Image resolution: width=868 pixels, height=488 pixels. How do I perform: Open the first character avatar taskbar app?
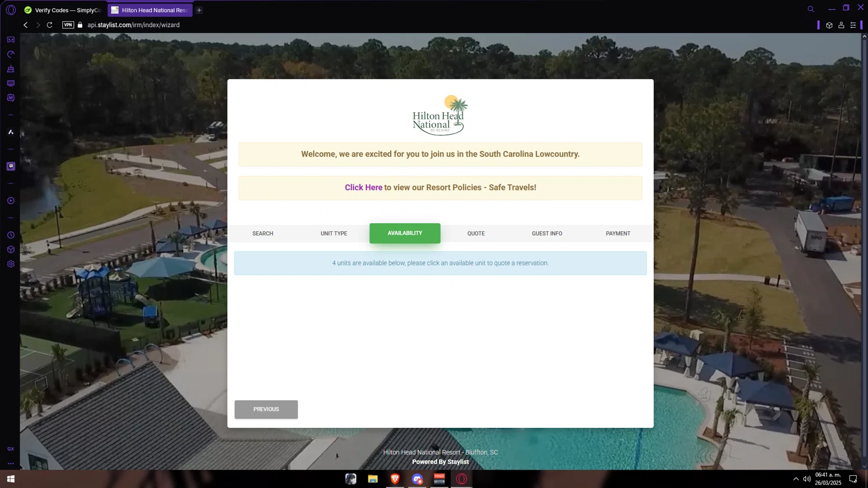[351, 479]
